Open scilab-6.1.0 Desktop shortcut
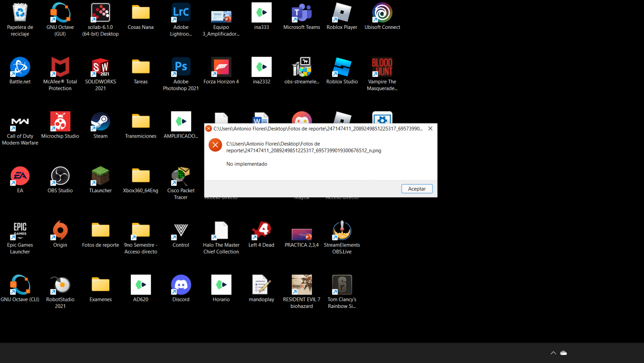The image size is (644, 363). [x=100, y=20]
